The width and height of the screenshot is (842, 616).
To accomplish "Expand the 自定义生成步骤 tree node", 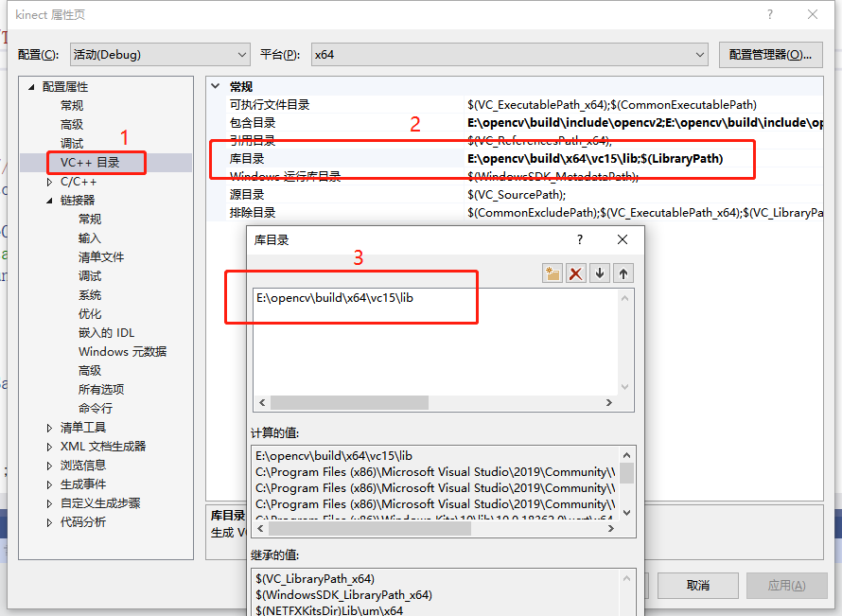I will point(49,503).
